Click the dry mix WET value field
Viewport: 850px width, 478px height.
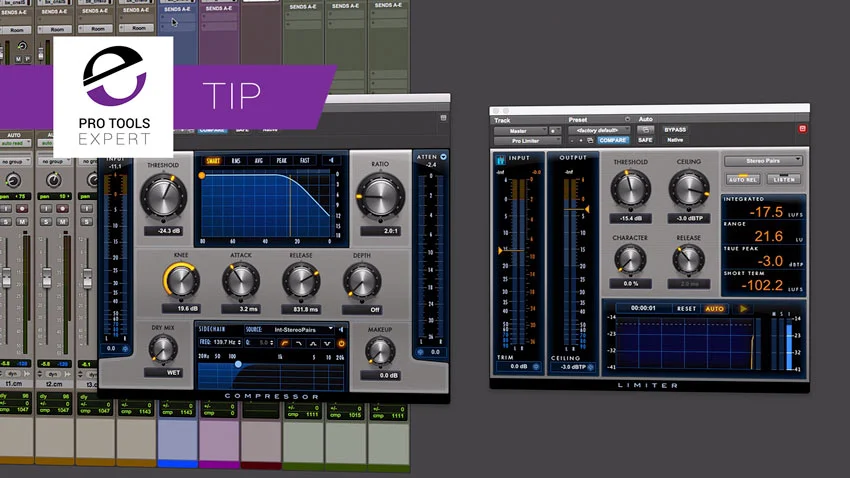[x=163, y=372]
